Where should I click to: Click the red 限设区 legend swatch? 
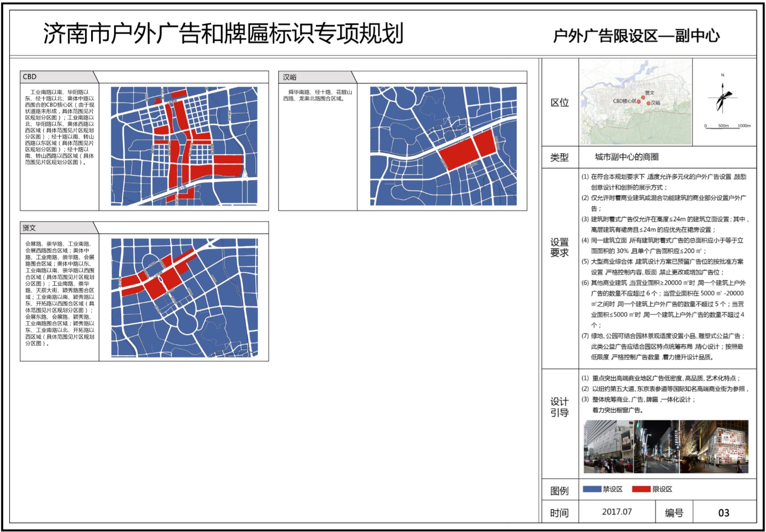click(x=641, y=489)
